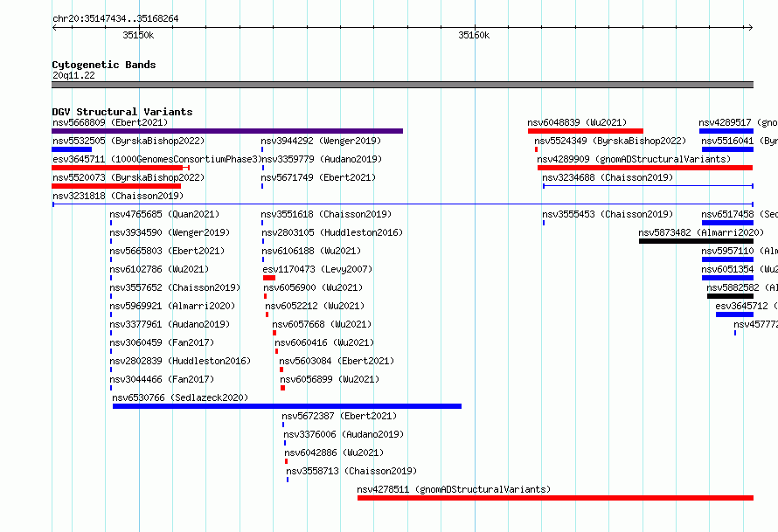Viewport: 778px width, 532px height.
Task: Click nsv4289909 (gnomADStructuralVariants) label
Action: tap(634, 159)
